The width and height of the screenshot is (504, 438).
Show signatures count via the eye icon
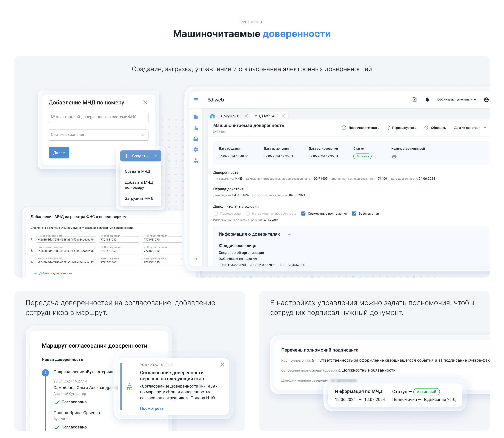point(394,157)
